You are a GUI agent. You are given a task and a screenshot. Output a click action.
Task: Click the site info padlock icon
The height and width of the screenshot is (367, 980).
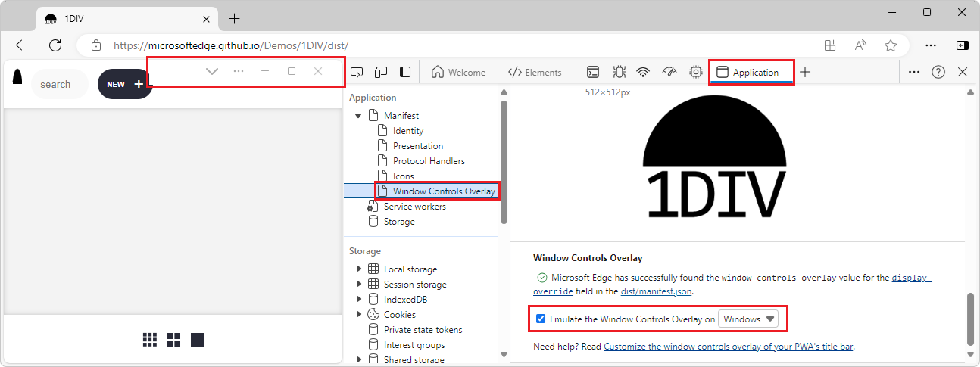[95, 45]
